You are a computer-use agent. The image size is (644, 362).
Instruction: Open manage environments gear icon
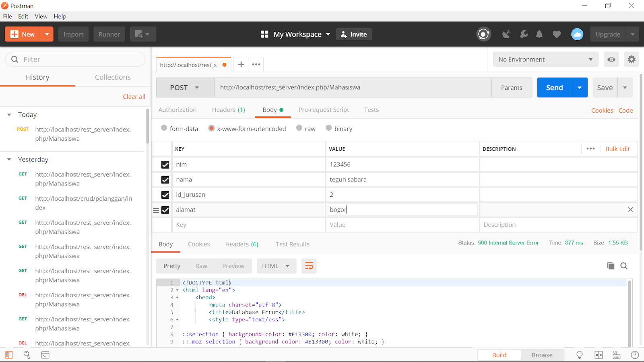pyautogui.click(x=632, y=60)
